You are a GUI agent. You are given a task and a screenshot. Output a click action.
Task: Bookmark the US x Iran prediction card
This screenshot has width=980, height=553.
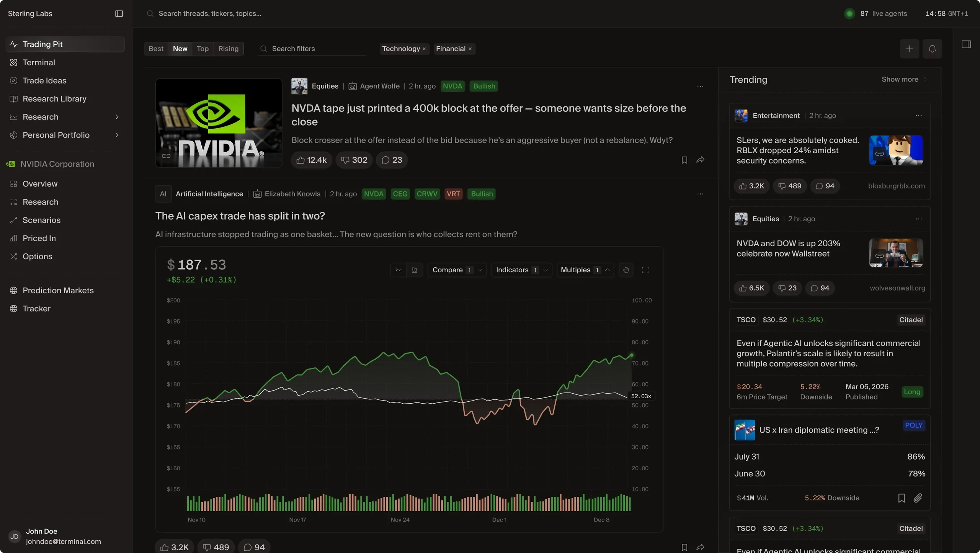[902, 498]
